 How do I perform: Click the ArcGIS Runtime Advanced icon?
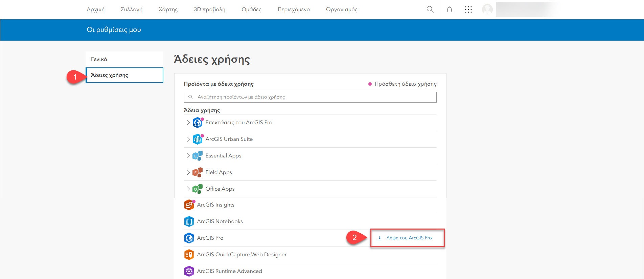189,271
